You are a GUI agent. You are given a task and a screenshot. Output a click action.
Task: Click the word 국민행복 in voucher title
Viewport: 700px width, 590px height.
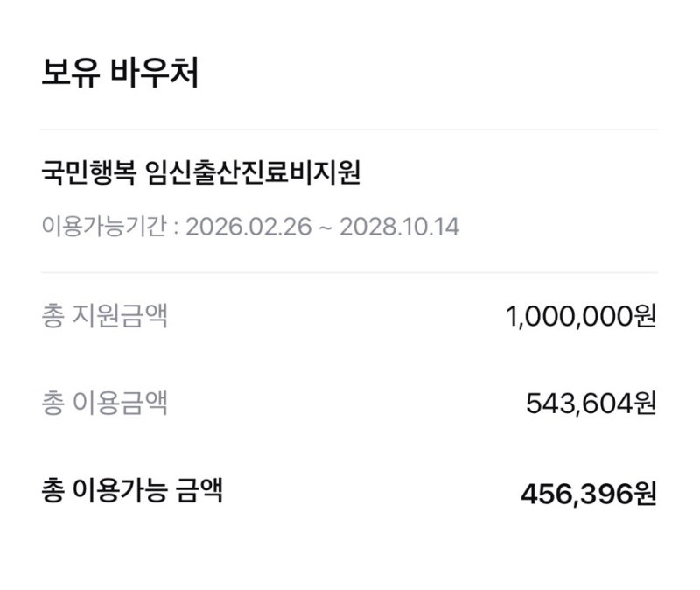(88, 172)
